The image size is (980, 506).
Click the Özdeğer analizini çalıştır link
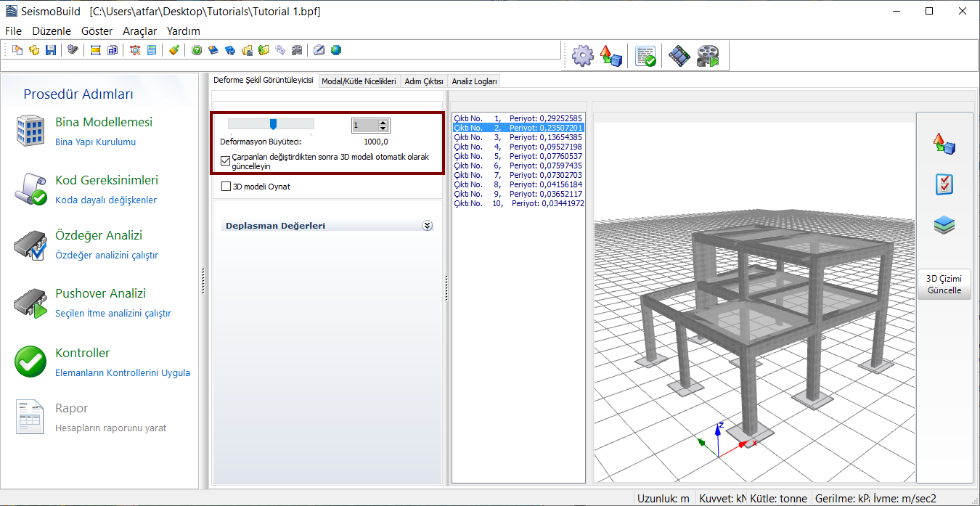pos(106,256)
